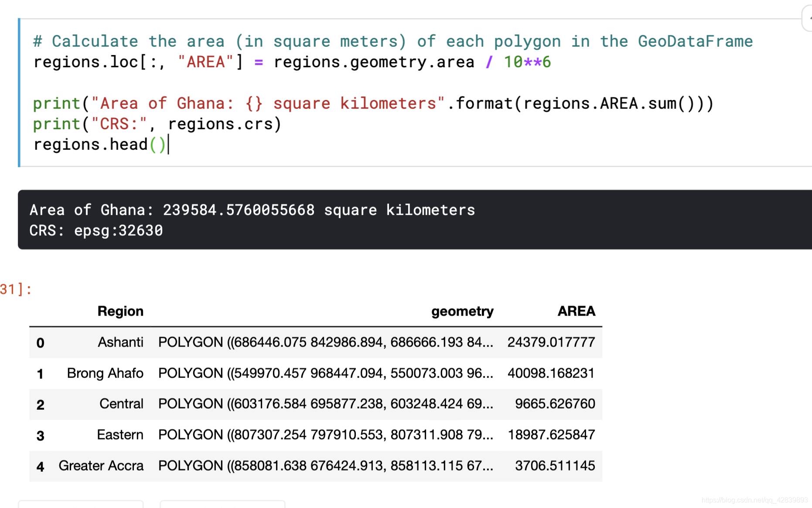Viewport: 812px width, 508px height.
Task: Click row index 1 in table
Action: click(x=40, y=374)
